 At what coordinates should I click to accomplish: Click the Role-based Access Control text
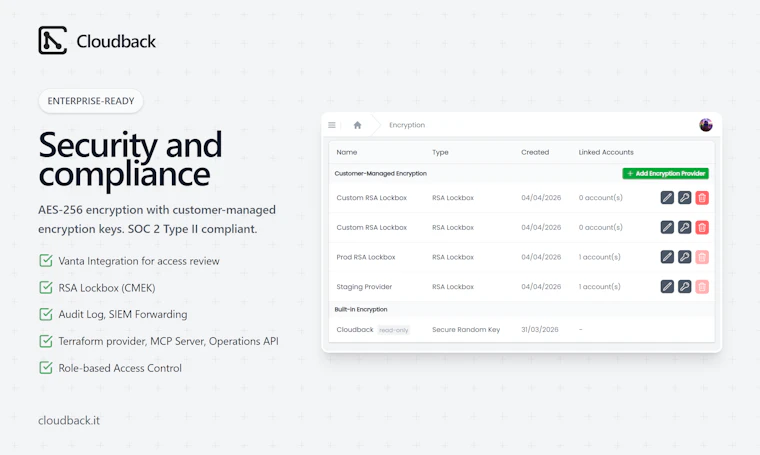[x=120, y=368]
